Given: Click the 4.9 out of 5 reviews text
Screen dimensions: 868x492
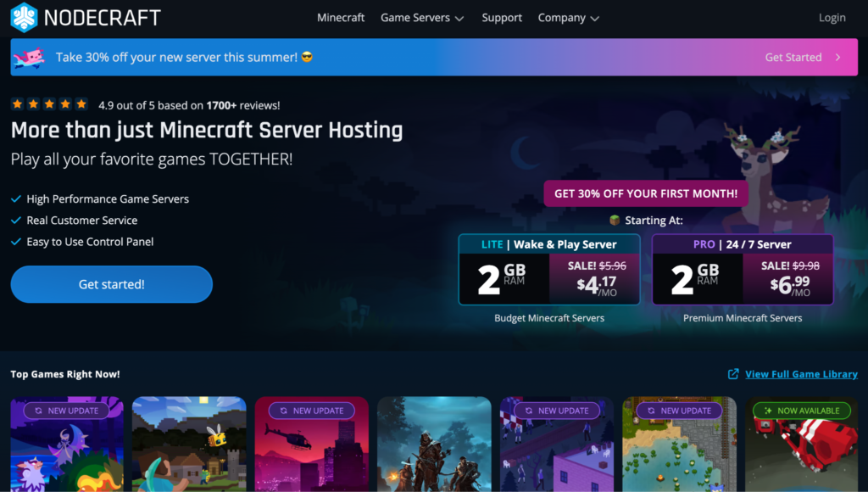Looking at the screenshot, I should (x=189, y=105).
